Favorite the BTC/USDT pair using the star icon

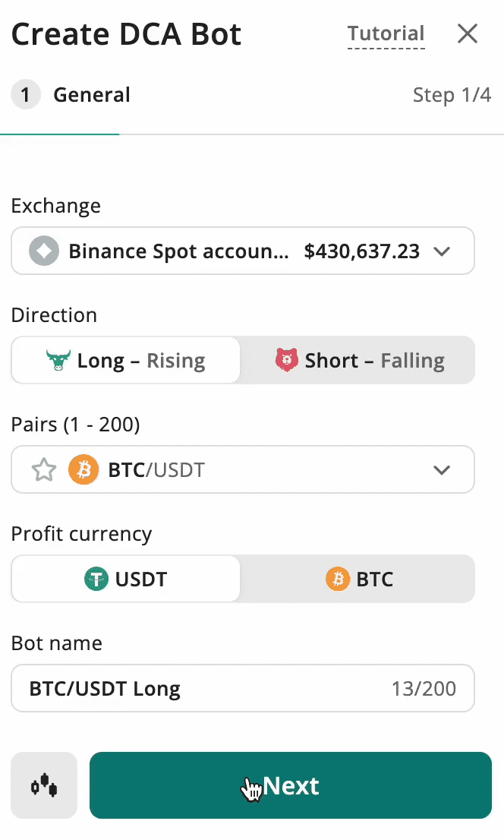pyautogui.click(x=43, y=469)
